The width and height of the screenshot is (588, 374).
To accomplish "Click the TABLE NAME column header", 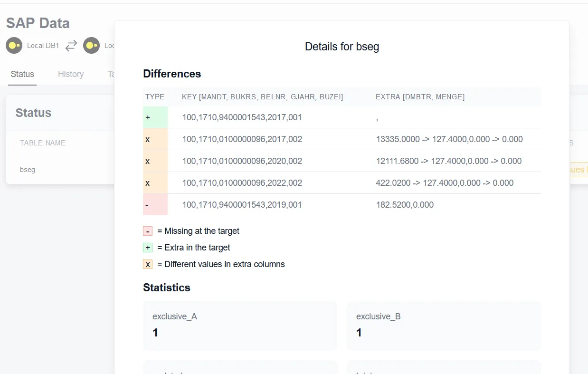I will click(43, 143).
